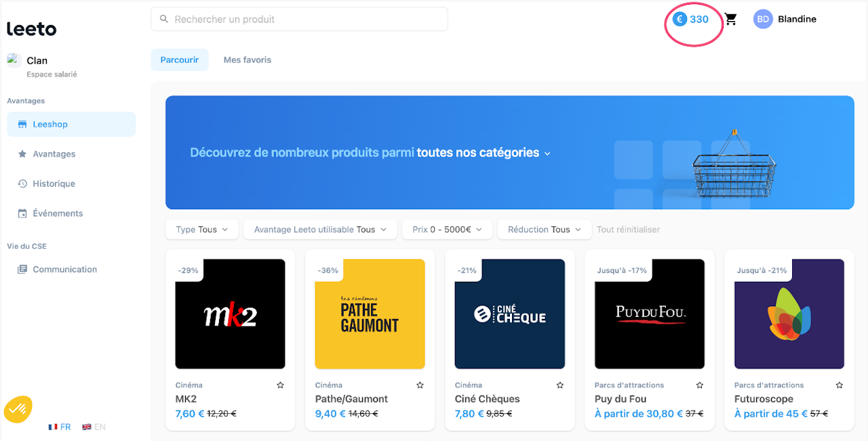Click the 9,40 € Pathe/Gaumont price
Image resolution: width=868 pixels, height=441 pixels.
click(x=330, y=414)
